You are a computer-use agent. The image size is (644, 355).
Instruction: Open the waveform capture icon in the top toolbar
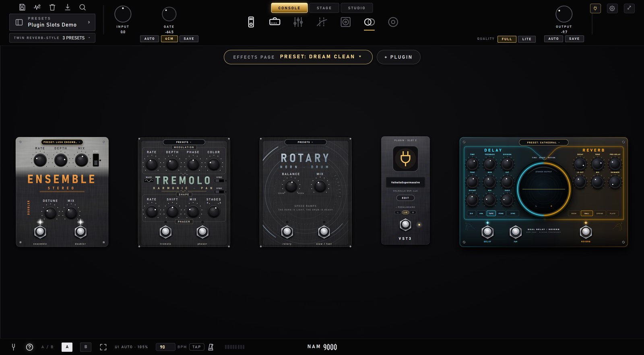(37, 7)
